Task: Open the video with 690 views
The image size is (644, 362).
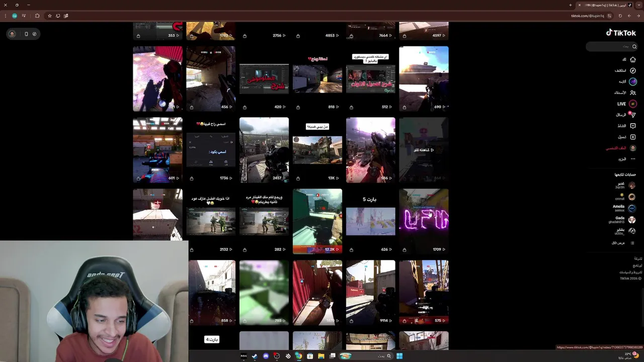Action: click(x=424, y=78)
